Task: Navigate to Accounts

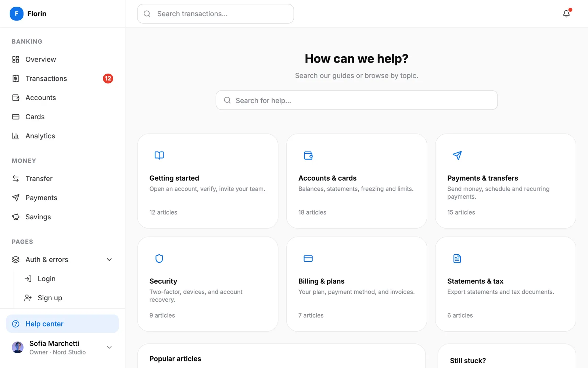Action: pos(62,98)
